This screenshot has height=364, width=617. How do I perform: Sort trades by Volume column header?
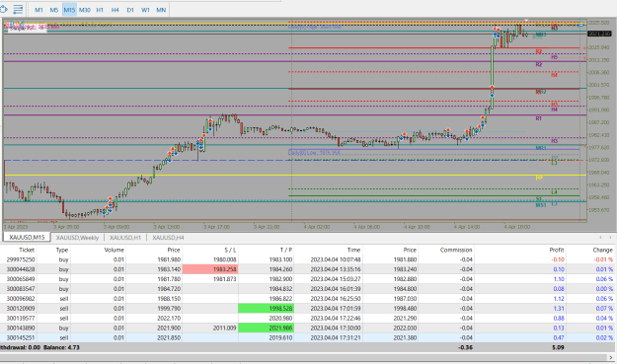click(115, 250)
